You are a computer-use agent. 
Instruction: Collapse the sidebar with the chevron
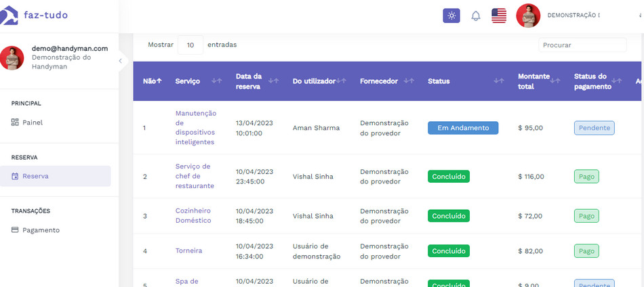pyautogui.click(x=121, y=61)
